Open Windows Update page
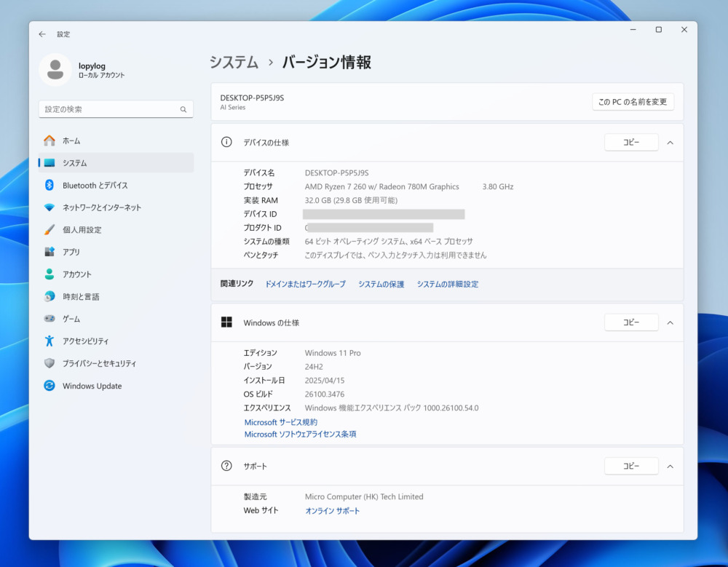Viewport: 728px width, 567px height. (x=116, y=386)
